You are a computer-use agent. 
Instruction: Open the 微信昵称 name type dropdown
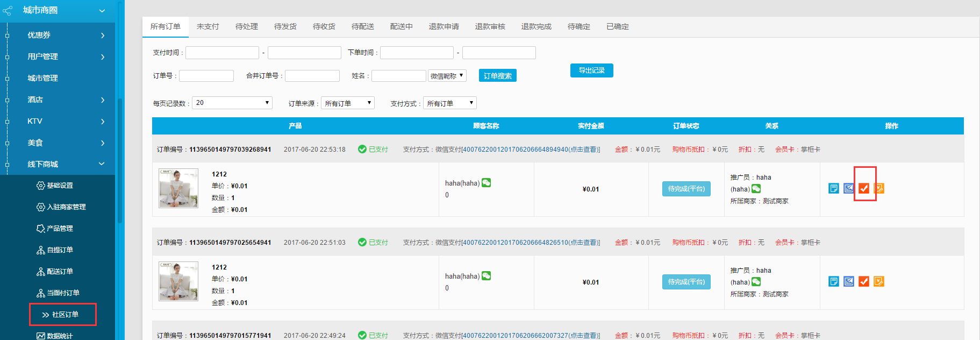tap(447, 76)
